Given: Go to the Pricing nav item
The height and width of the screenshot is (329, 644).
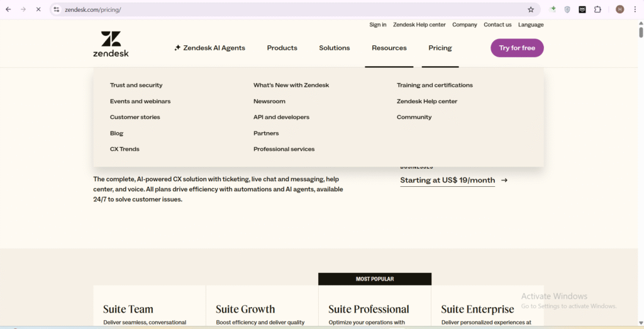Looking at the screenshot, I should 440,48.
